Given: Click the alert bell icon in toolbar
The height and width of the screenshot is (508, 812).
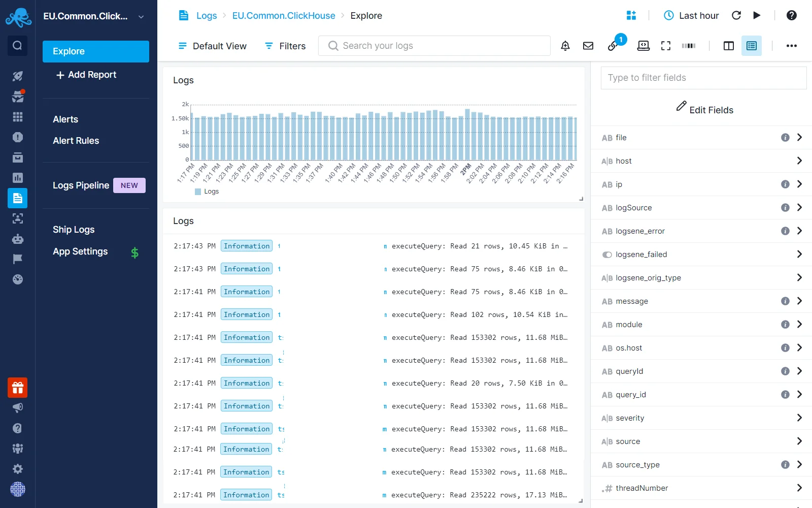Looking at the screenshot, I should point(565,46).
